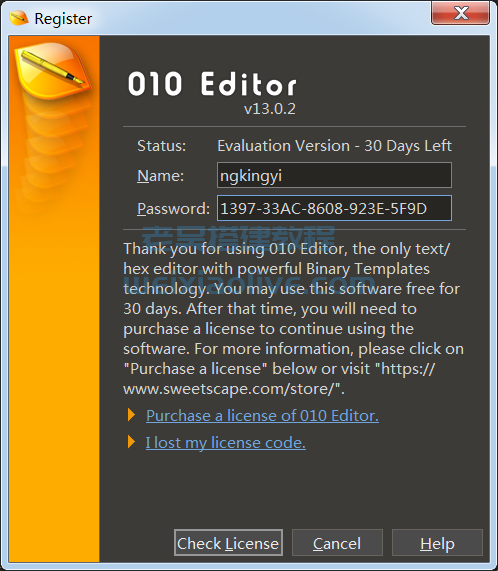Click 'I lost my license code' link
The width and height of the screenshot is (498, 571).
[x=225, y=443]
